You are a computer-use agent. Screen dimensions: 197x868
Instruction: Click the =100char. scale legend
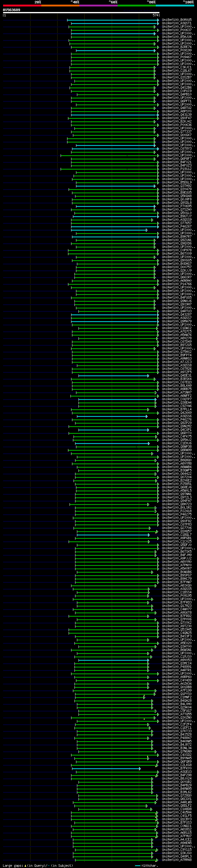(146, 866)
